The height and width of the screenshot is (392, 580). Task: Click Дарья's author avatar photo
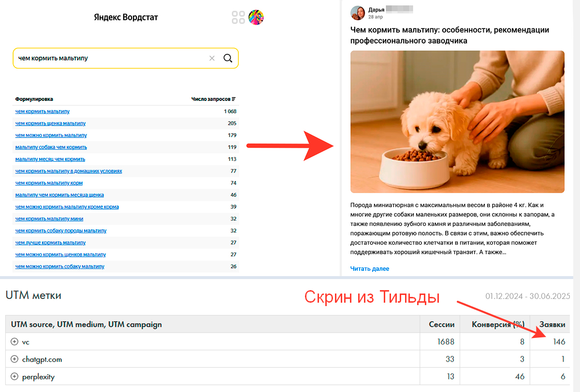tap(358, 13)
